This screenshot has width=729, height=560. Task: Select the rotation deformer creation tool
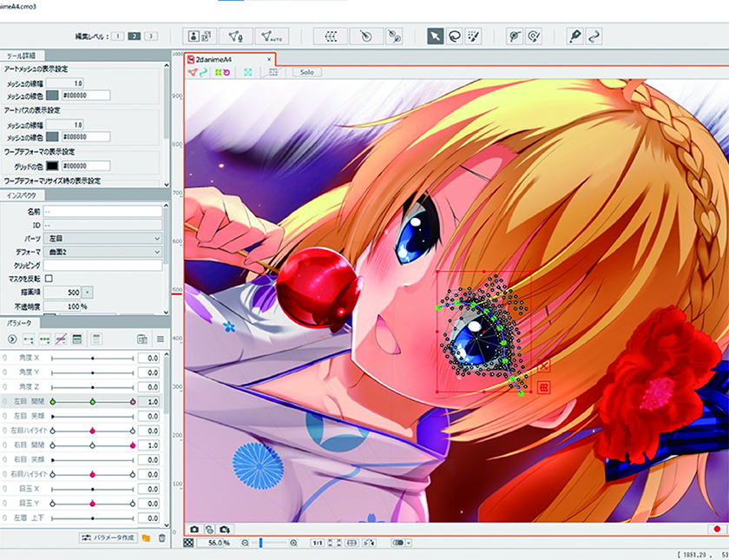[x=366, y=36]
